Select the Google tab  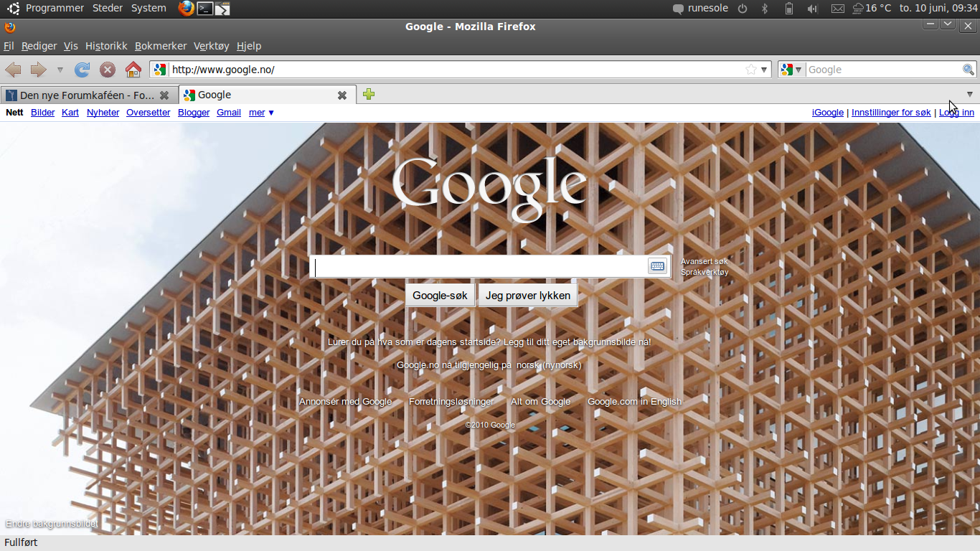267,95
